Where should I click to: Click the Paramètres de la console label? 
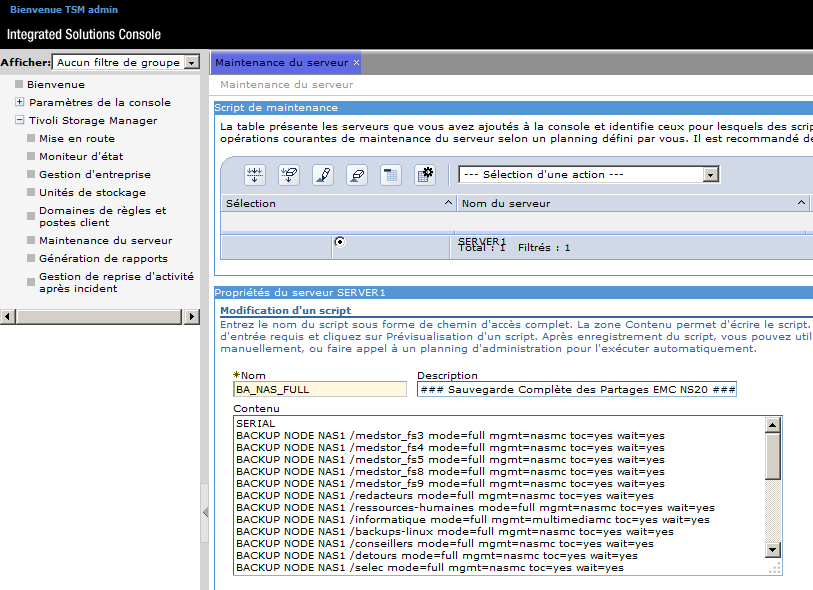pos(100,102)
